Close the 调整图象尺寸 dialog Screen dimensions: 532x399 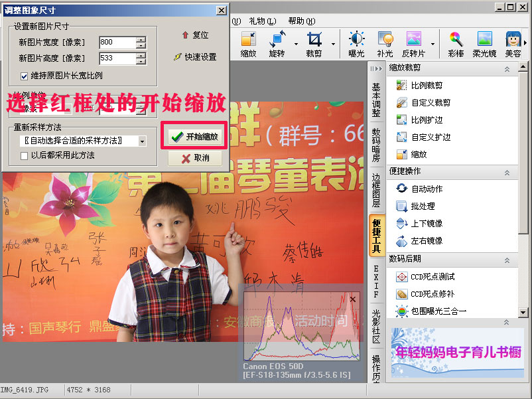pyautogui.click(x=221, y=11)
